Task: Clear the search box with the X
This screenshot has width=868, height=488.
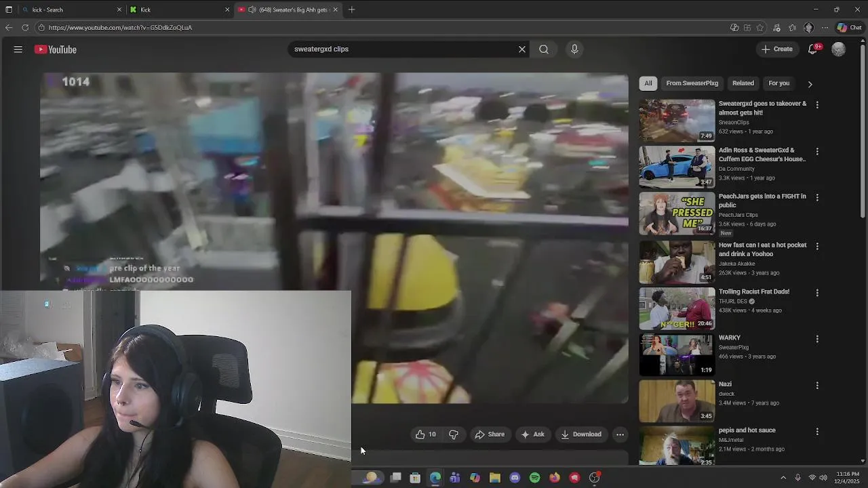Action: click(522, 49)
